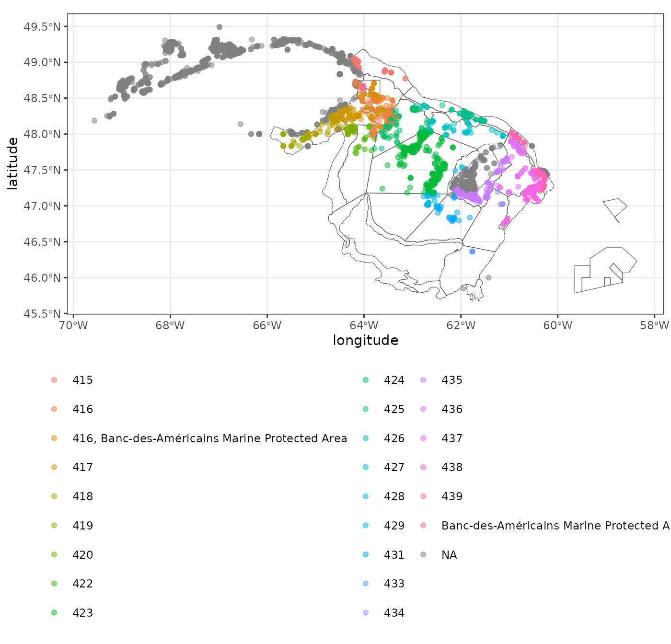Image resolution: width=671 pixels, height=644 pixels.
Task: Click the legend label reading 420
Action: (82, 555)
